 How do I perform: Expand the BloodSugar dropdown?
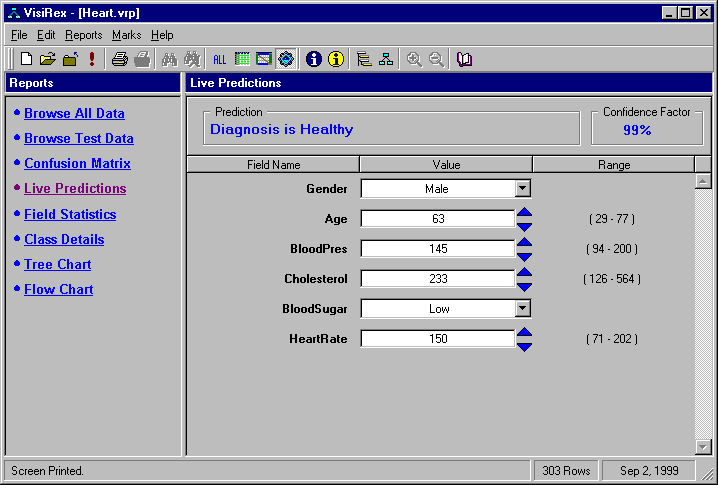[522, 308]
